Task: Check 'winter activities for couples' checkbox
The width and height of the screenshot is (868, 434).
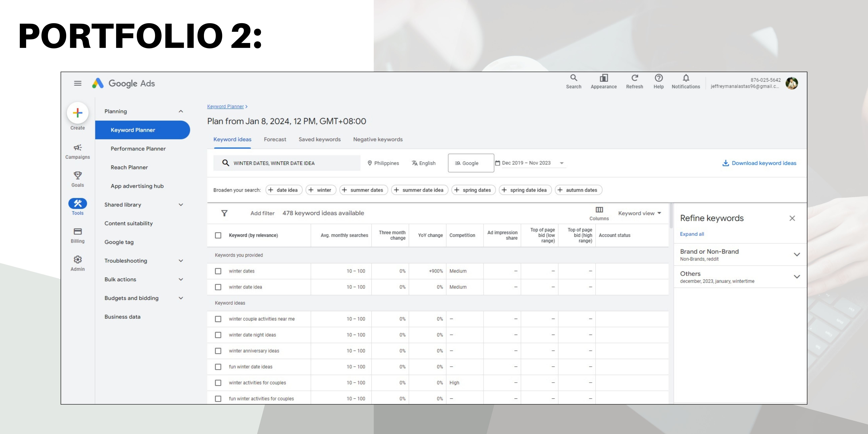Action: click(218, 383)
